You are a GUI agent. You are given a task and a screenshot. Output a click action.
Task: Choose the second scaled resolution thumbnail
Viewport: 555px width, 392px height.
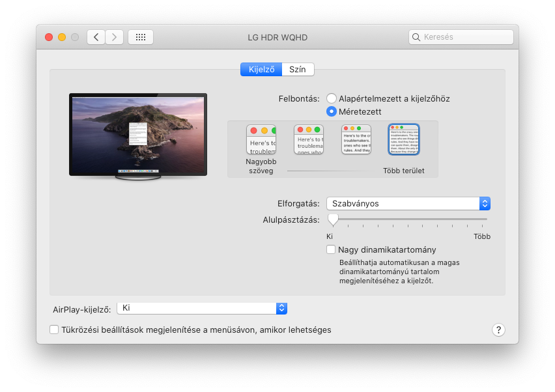(309, 140)
